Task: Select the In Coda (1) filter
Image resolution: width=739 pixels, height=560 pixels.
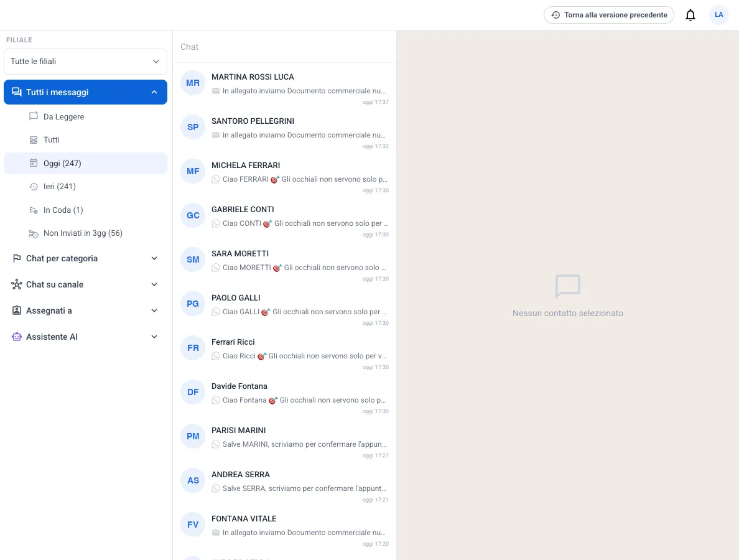Action: (x=85, y=210)
